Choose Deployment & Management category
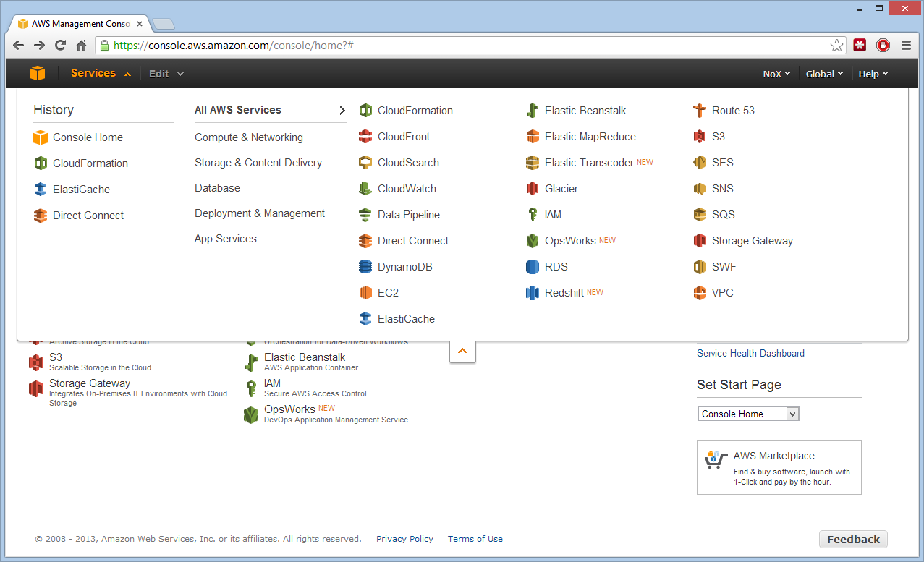 (260, 213)
